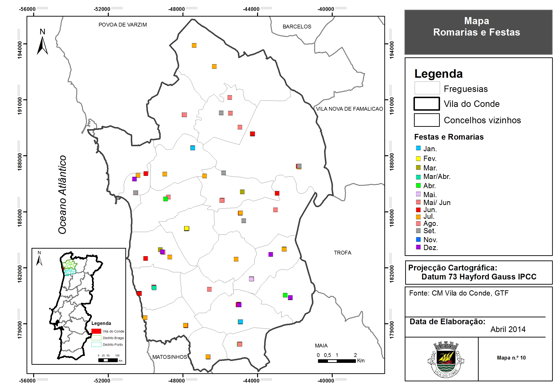Click the main map scale bar in Km
This screenshot has height=392, width=554.
coord(341,358)
